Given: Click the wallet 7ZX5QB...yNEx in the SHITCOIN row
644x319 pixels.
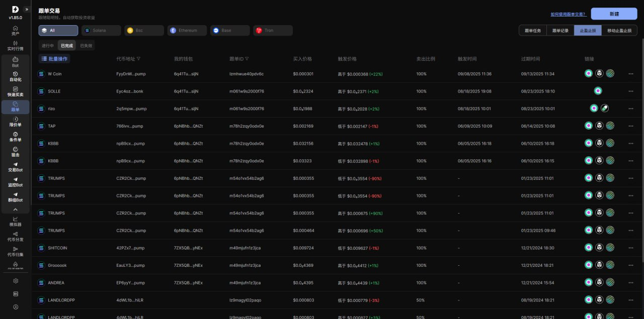Looking at the screenshot, I should click(x=188, y=248).
